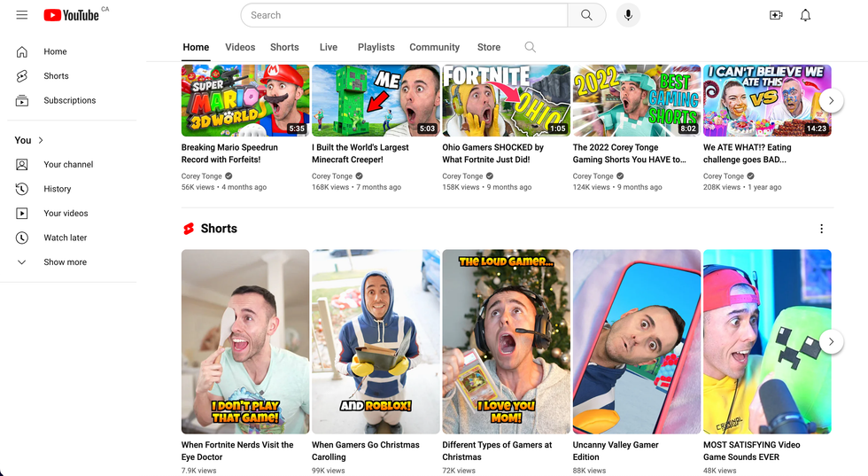
Task: Click the Shorts section heading text
Action: coord(219,229)
